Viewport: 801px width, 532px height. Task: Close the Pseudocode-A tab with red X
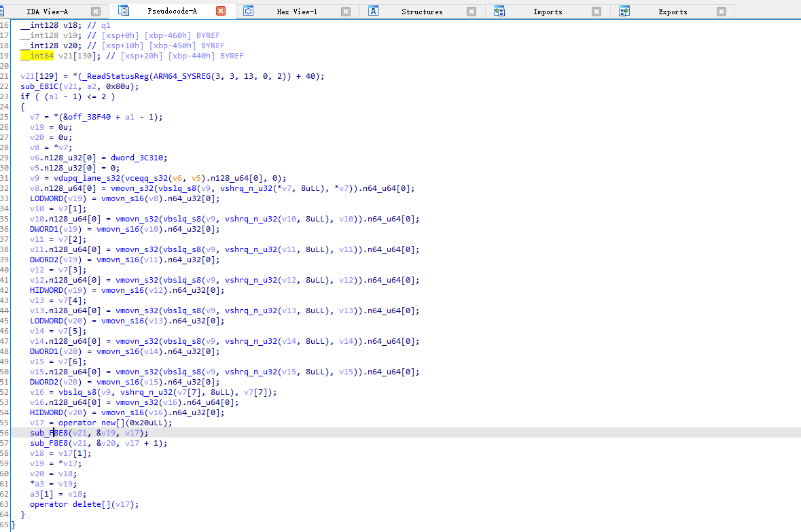click(221, 11)
